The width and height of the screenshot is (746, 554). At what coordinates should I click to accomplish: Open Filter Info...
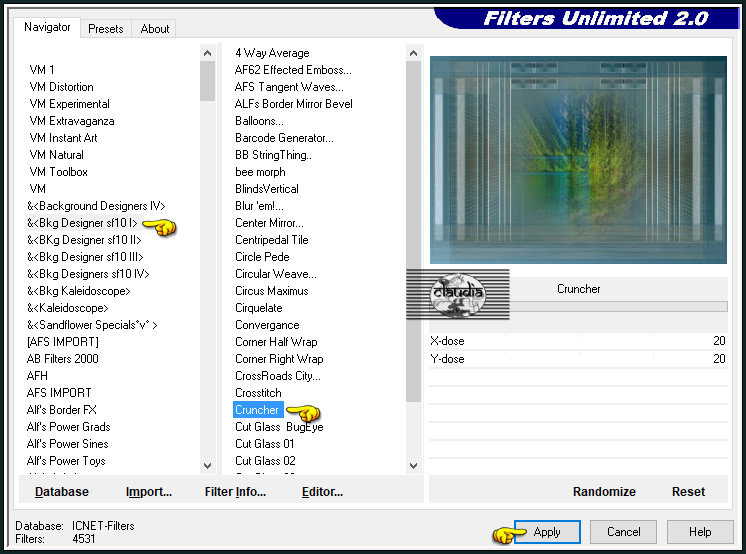pyautogui.click(x=235, y=492)
